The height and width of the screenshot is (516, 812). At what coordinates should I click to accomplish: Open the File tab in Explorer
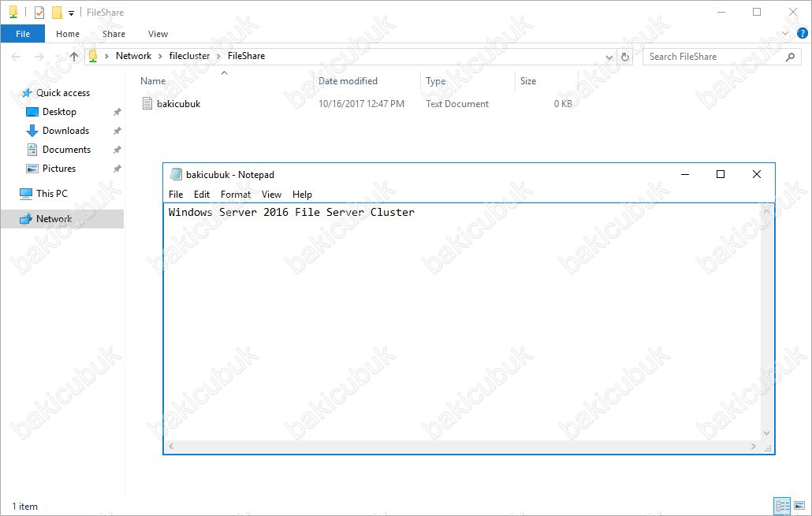[x=23, y=34]
